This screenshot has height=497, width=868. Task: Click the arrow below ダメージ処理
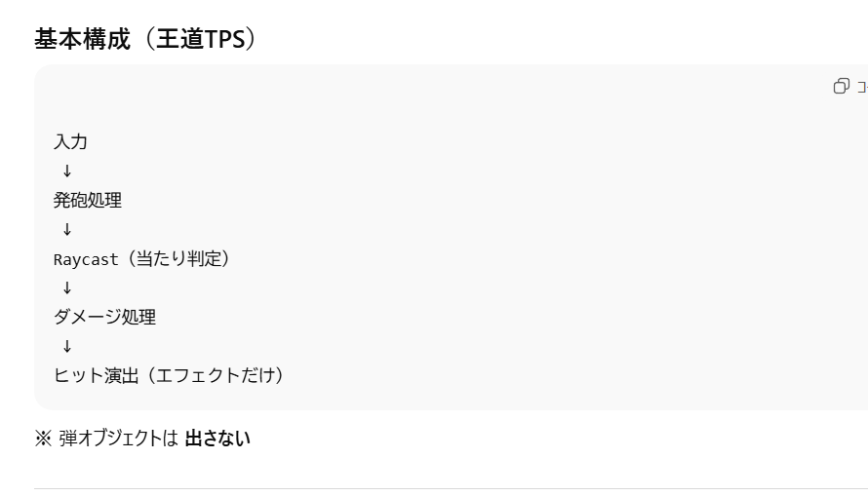tap(67, 346)
